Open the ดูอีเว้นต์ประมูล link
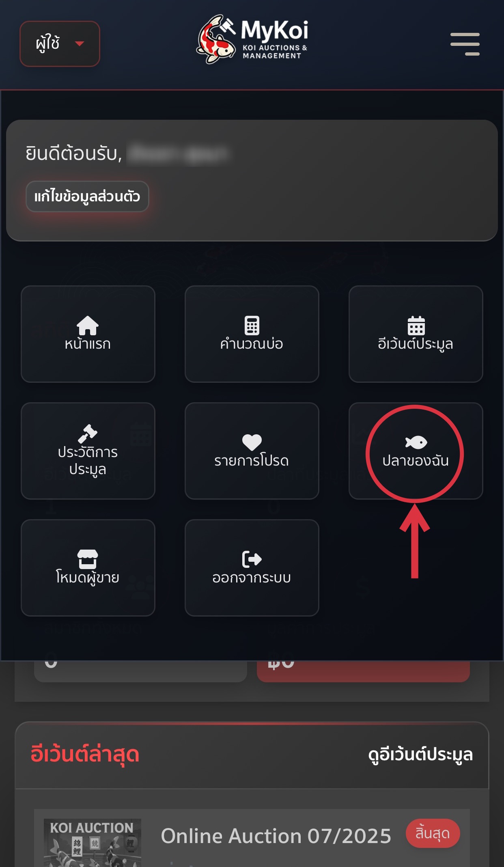504x867 pixels. (420, 755)
